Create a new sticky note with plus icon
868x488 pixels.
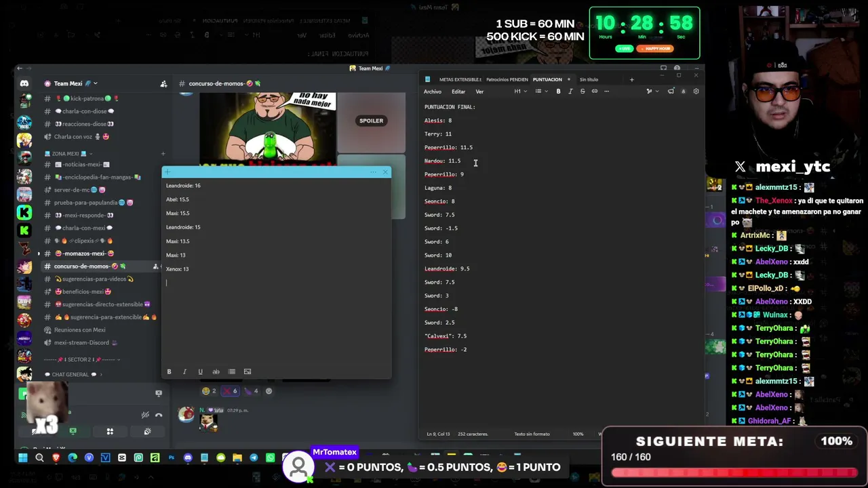coord(168,172)
